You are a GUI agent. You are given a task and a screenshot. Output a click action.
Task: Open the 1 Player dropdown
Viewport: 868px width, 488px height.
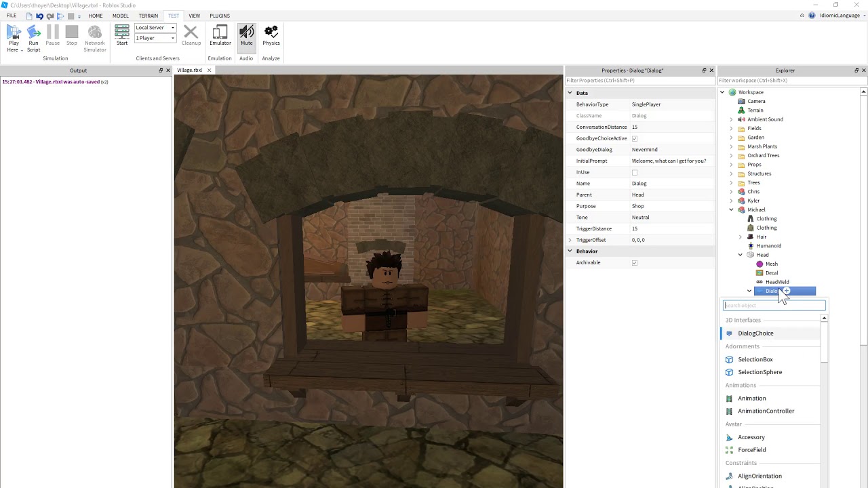click(x=155, y=38)
